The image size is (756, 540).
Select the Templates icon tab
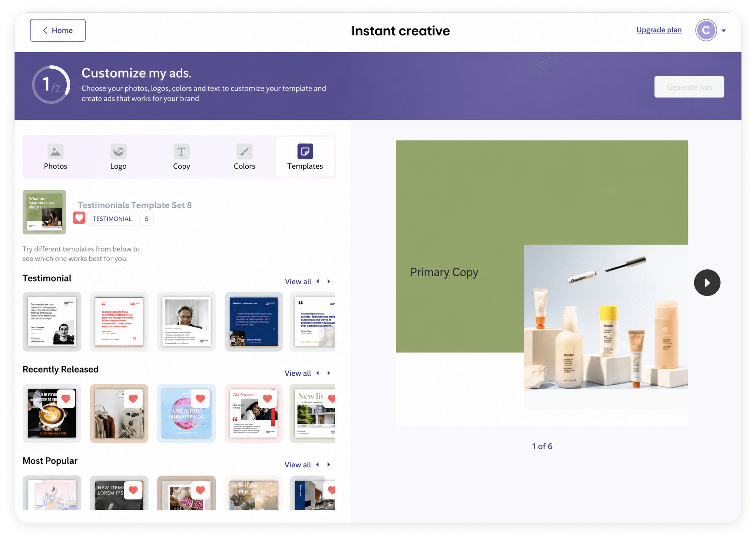(305, 151)
